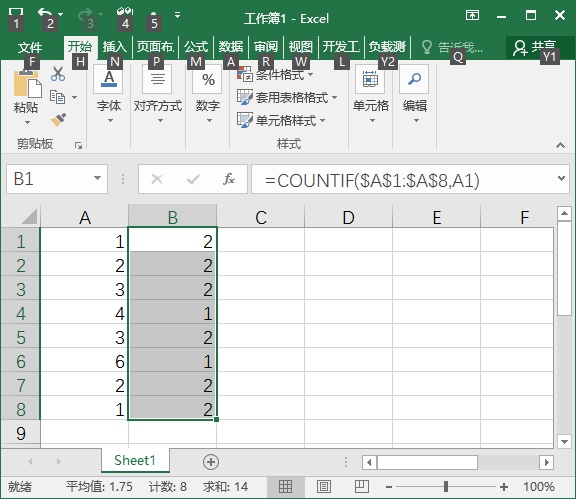Click the Share (共享) person icon
The height and width of the screenshot is (499, 576).
coord(520,48)
